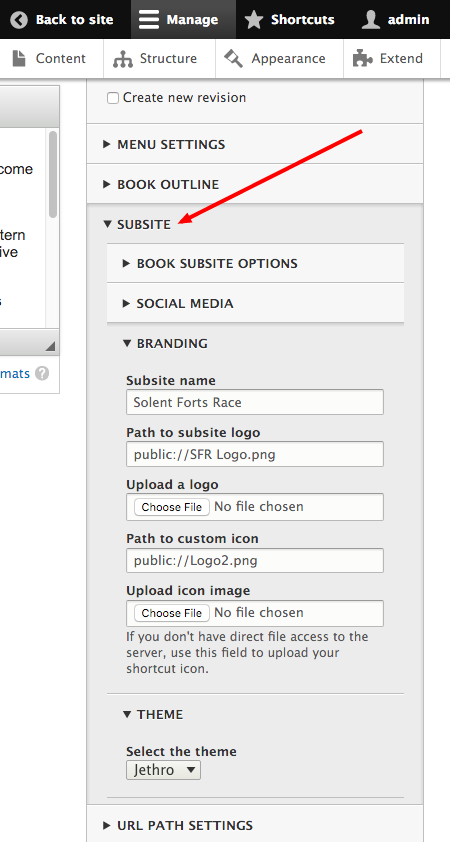This screenshot has width=450, height=842.
Task: Open Structure via the hierarchy icon
Action: (x=122, y=59)
